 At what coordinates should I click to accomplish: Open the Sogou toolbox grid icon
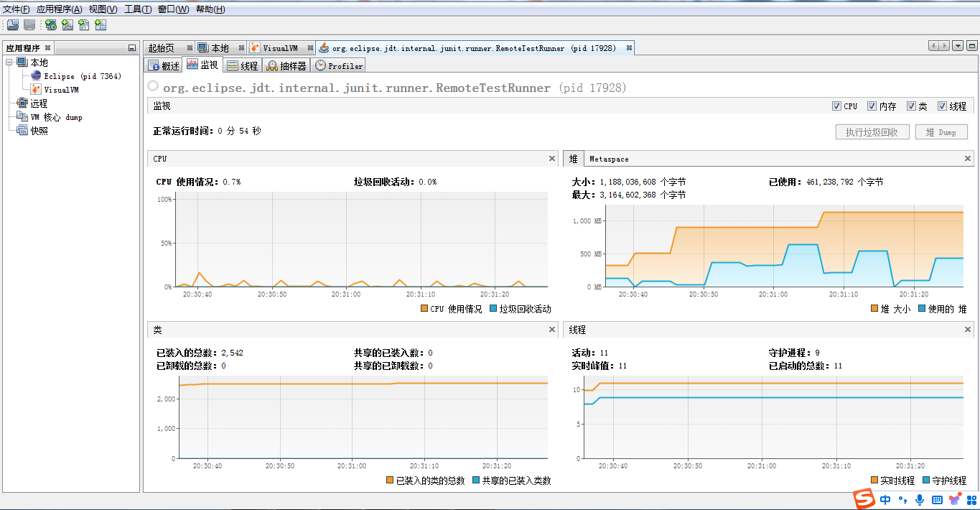coord(970,499)
